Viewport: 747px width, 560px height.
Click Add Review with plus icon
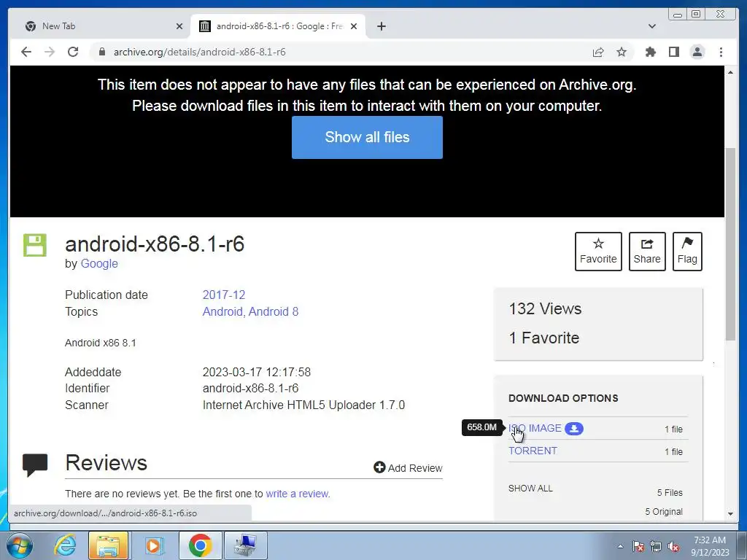point(408,467)
